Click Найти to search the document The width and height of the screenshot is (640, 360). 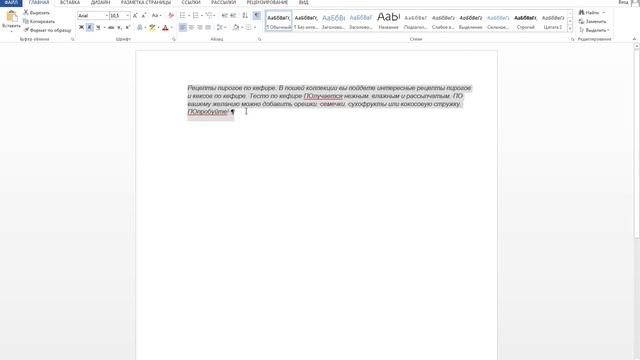589,13
